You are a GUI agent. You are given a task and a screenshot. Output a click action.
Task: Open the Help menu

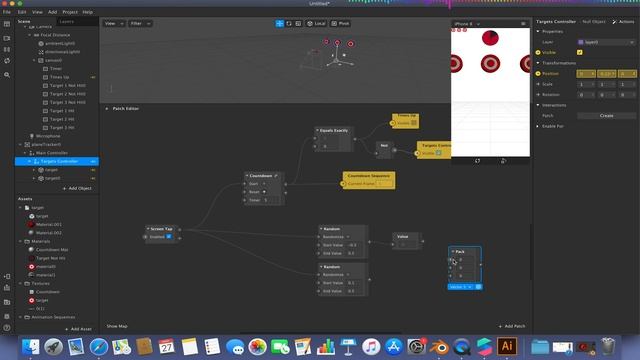(x=87, y=12)
